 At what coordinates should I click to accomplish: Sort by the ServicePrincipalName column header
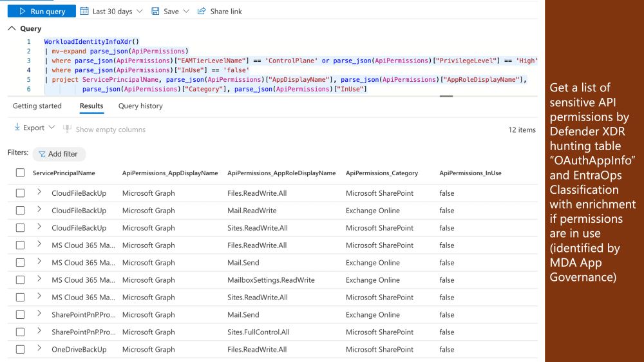click(x=64, y=173)
